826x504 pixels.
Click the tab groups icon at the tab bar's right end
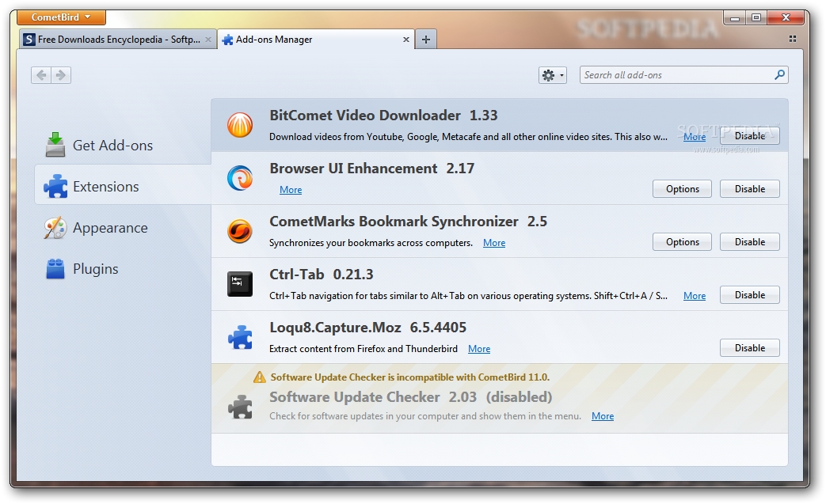[x=792, y=39]
